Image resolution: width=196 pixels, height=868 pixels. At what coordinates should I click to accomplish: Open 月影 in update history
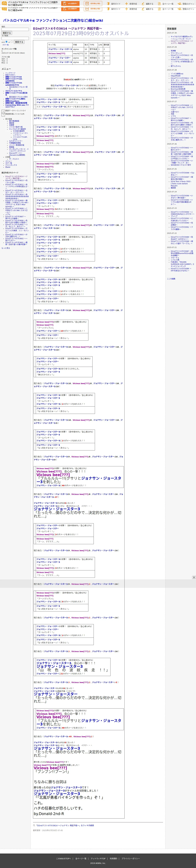[172, 114]
